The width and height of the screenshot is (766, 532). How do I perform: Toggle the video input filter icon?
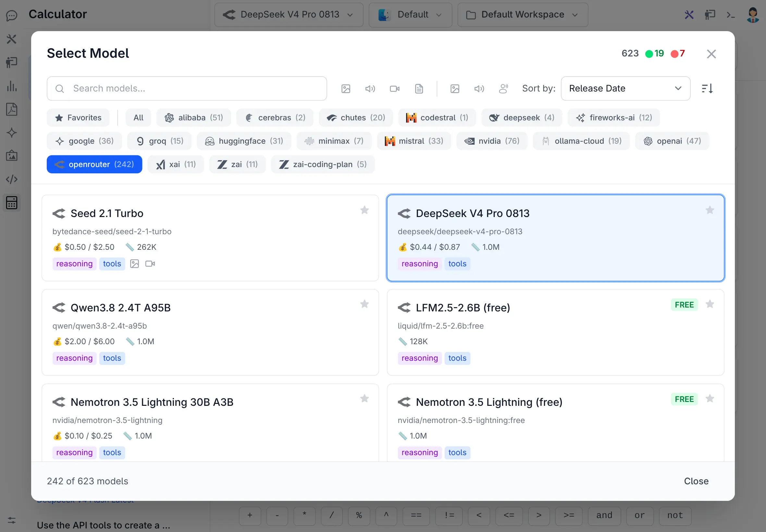pyautogui.click(x=395, y=89)
